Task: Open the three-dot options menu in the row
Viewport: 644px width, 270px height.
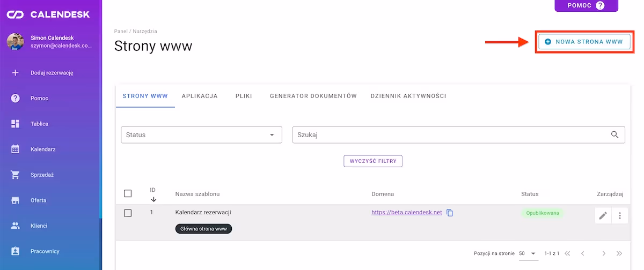Action: 620,215
